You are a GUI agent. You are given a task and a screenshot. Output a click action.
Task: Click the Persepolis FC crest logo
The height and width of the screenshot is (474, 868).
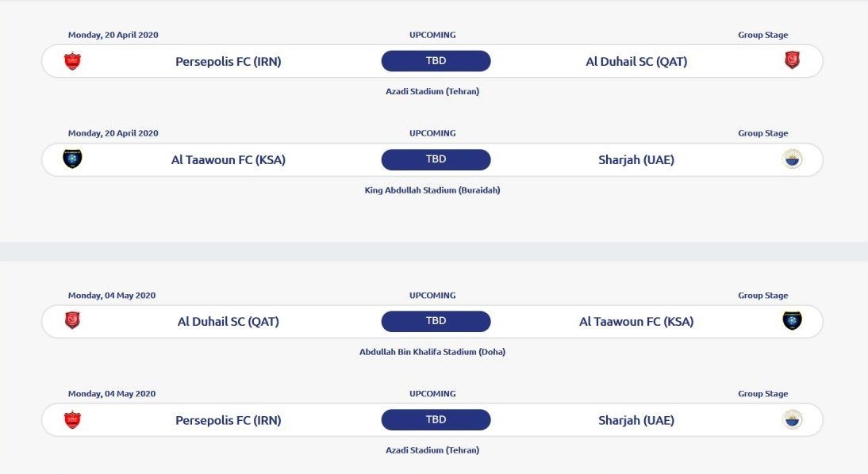[x=71, y=60]
